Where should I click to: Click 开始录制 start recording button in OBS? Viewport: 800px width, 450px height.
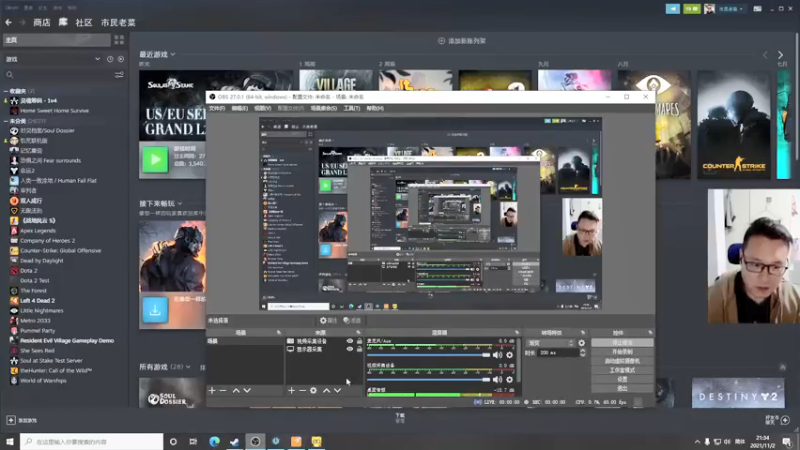(x=622, y=352)
